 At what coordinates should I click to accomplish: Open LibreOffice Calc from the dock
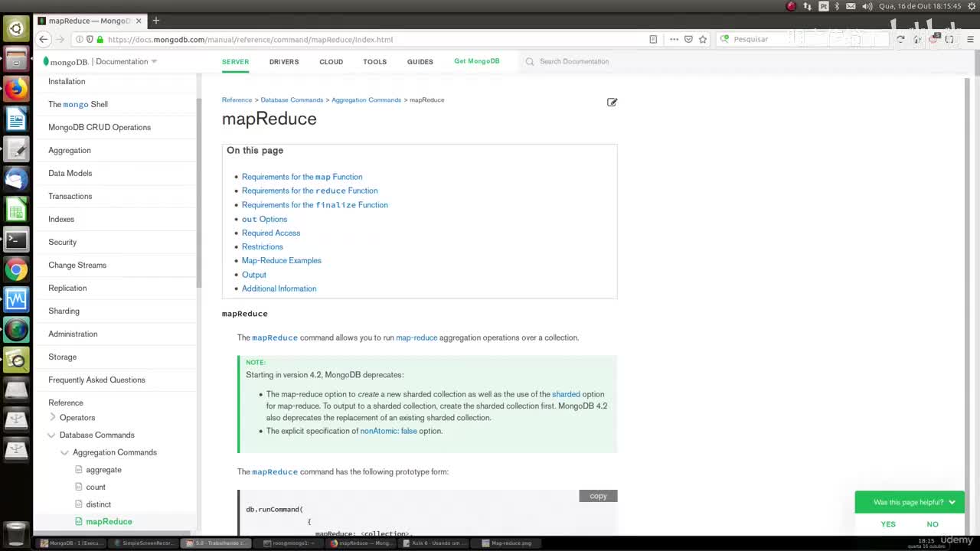tap(16, 209)
